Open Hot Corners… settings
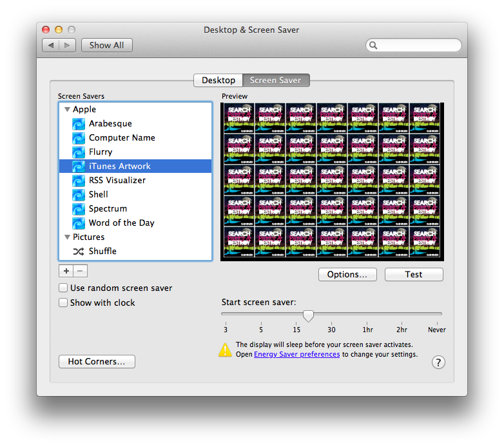This screenshot has height=447, width=504. pyautogui.click(x=97, y=361)
